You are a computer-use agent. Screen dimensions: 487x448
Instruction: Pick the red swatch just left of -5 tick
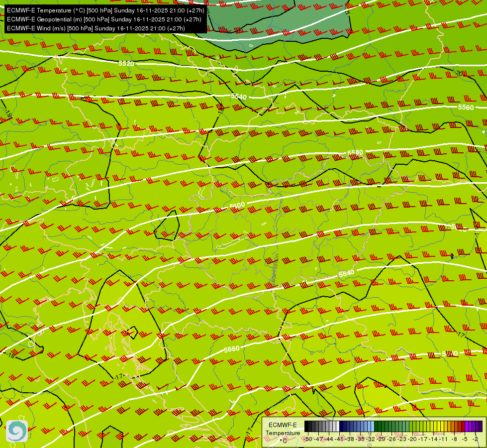click(x=463, y=426)
